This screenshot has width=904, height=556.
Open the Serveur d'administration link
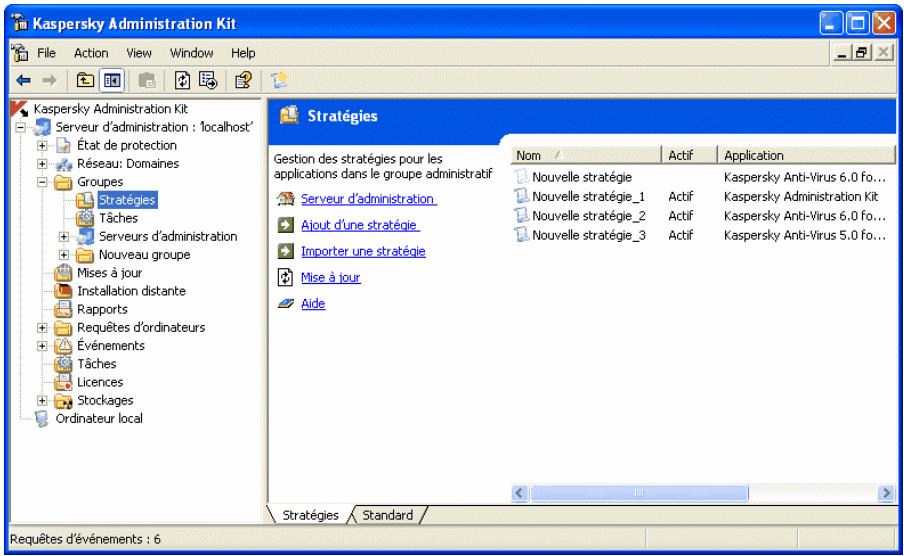point(368,198)
